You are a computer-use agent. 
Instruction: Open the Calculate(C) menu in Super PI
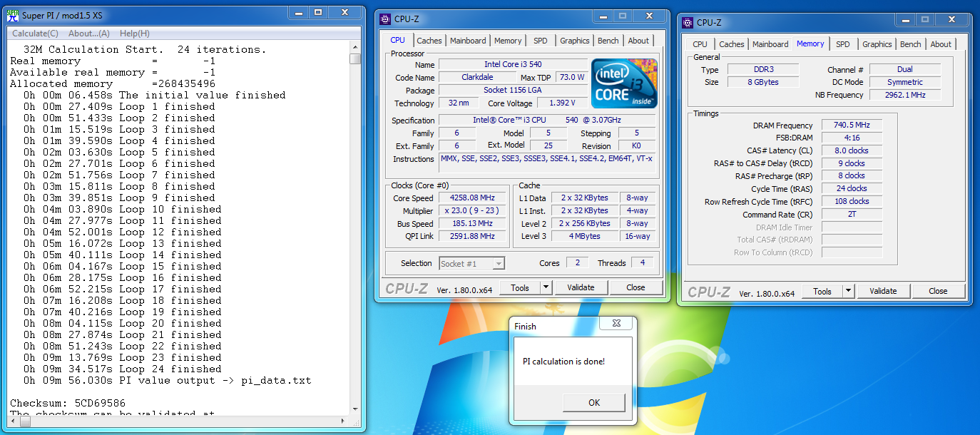(x=35, y=34)
